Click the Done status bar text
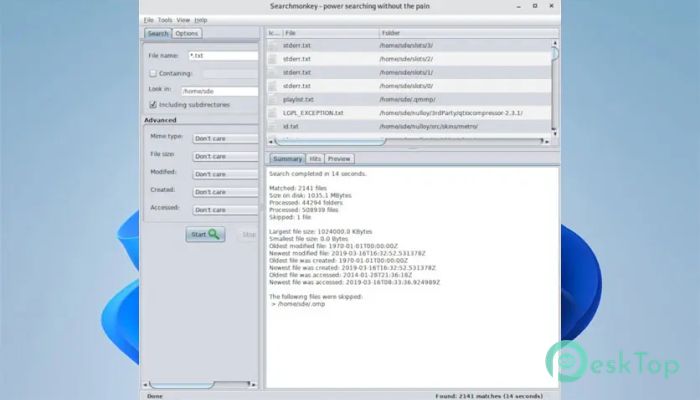The height and width of the screenshot is (400, 700). click(155, 396)
